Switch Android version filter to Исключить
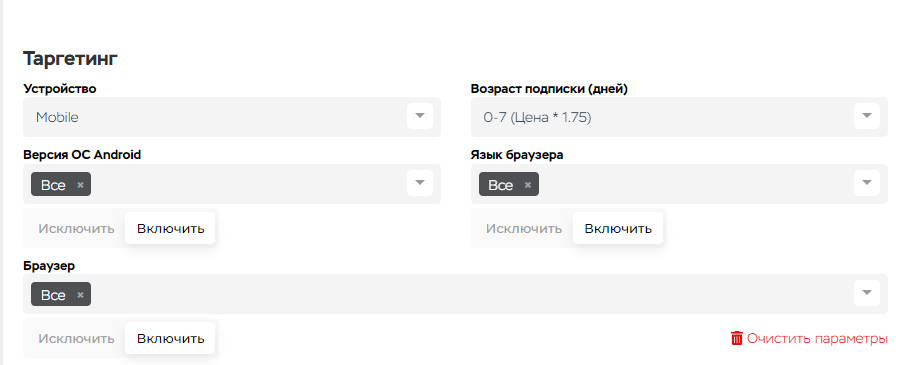905x365 pixels. tap(76, 228)
